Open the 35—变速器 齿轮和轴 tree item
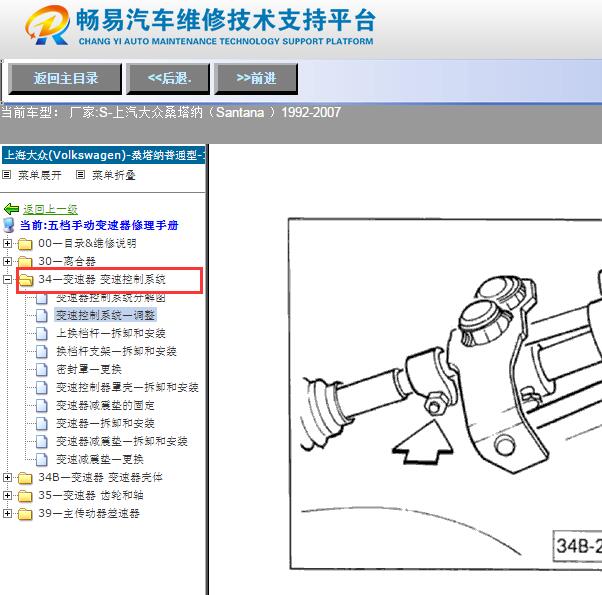Screen dimensions: 602x595 [91, 496]
